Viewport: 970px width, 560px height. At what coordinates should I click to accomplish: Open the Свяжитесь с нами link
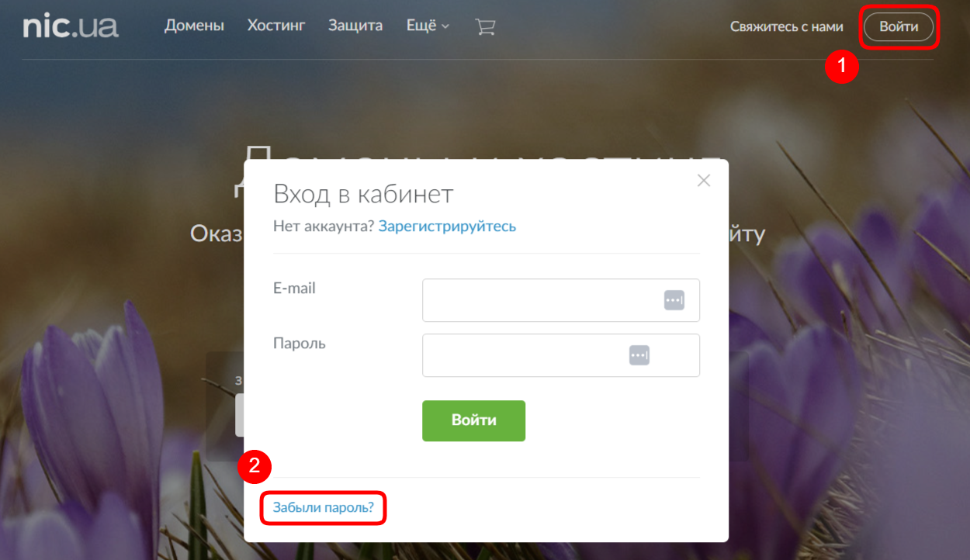[x=786, y=27]
